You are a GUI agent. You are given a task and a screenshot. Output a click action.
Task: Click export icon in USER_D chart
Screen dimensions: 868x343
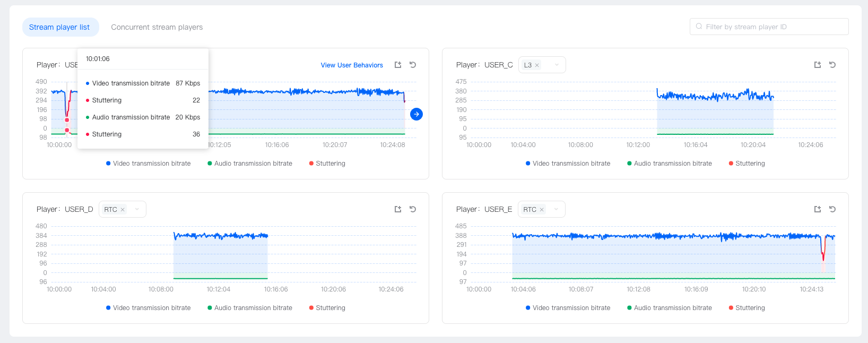pyautogui.click(x=397, y=209)
